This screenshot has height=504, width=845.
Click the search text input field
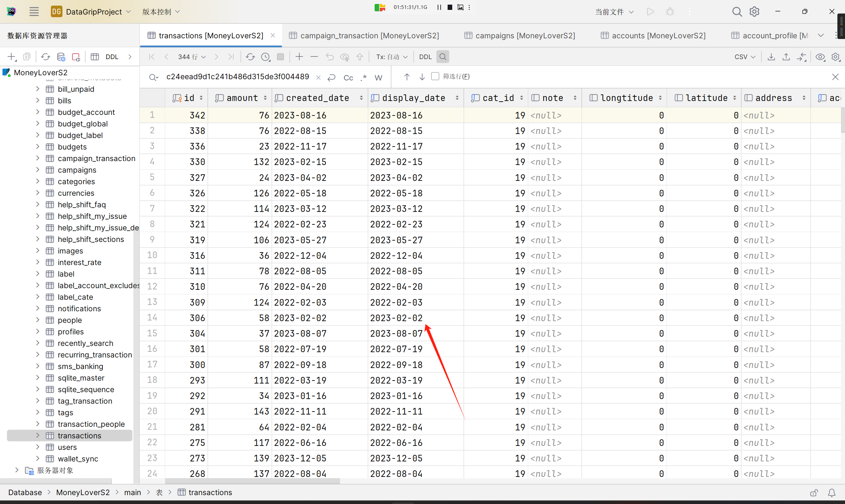[x=237, y=77]
